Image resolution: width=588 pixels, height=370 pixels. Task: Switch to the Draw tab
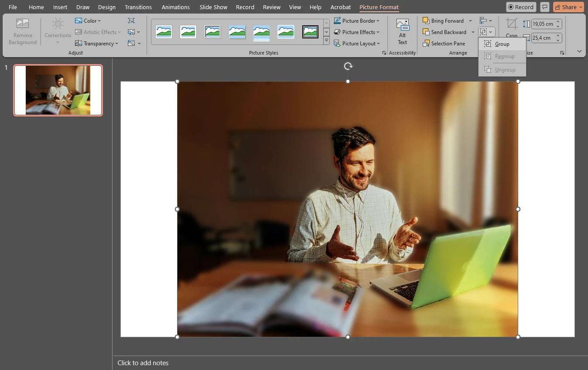click(x=83, y=7)
